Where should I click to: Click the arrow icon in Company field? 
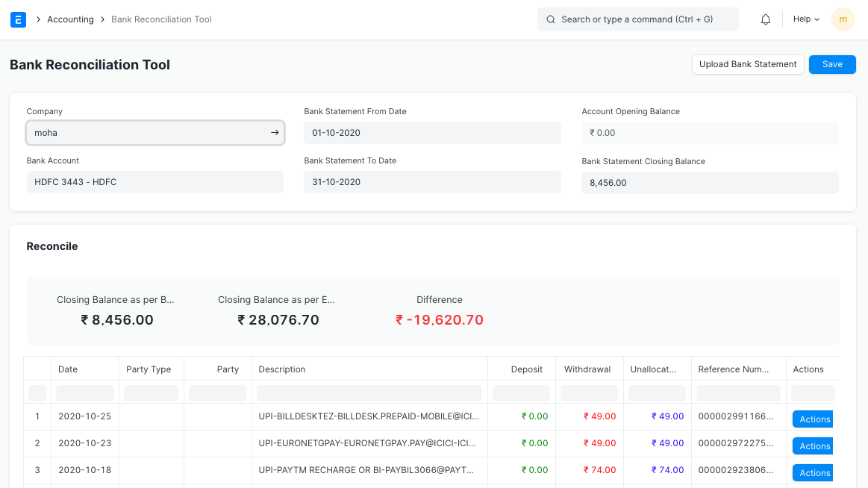tap(274, 133)
